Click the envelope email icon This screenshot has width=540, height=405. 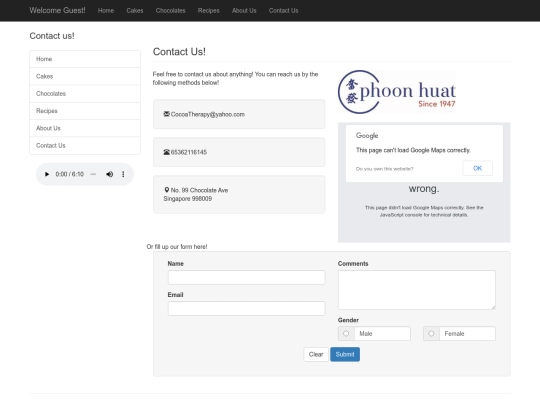click(167, 114)
